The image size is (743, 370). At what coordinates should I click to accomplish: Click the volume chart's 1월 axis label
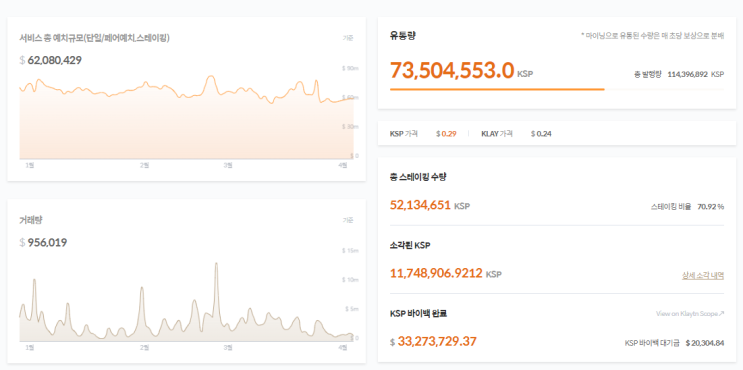(x=29, y=348)
